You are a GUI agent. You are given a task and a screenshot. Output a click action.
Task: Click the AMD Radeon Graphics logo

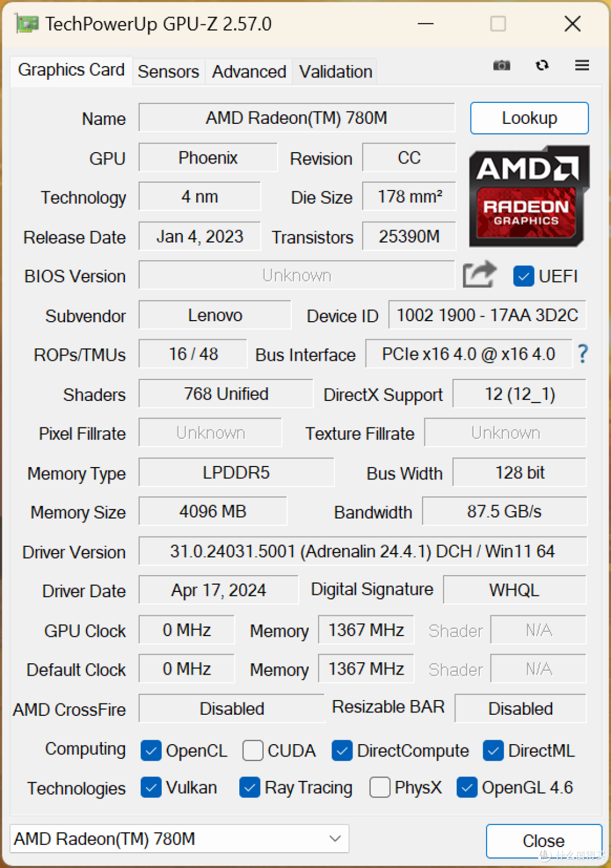(x=528, y=196)
